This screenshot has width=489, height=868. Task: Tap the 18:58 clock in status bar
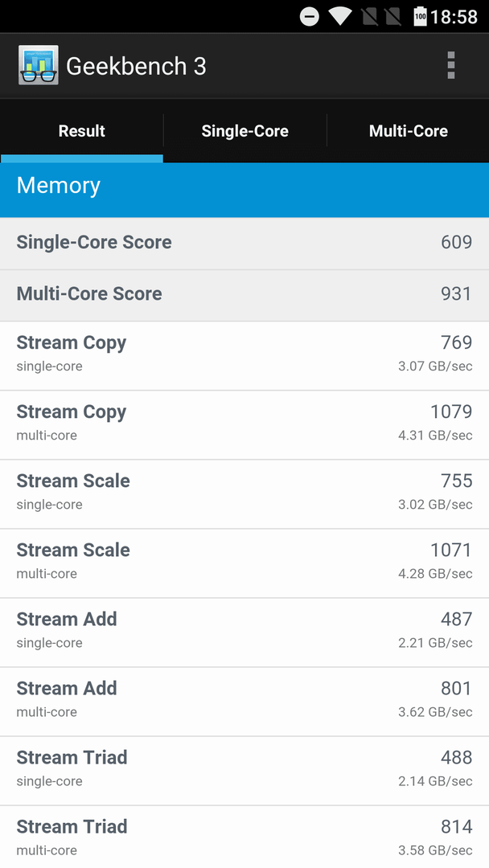tap(454, 17)
